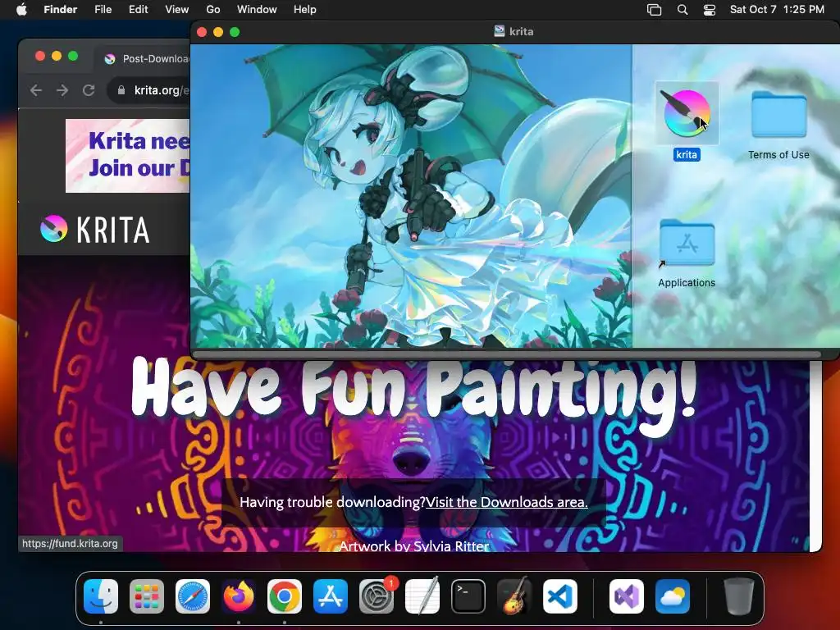This screenshot has height=630, width=840.
Task: Click the Krita needs you banner
Action: (x=127, y=155)
